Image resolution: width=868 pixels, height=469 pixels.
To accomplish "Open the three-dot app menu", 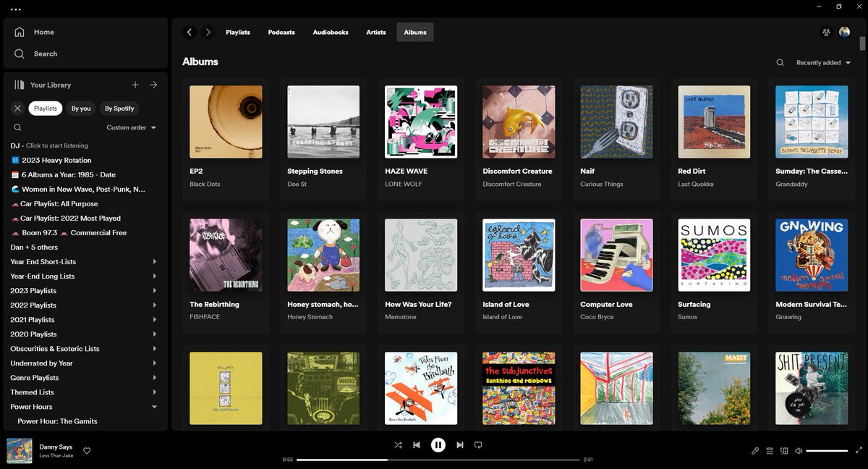I will tap(16, 9).
